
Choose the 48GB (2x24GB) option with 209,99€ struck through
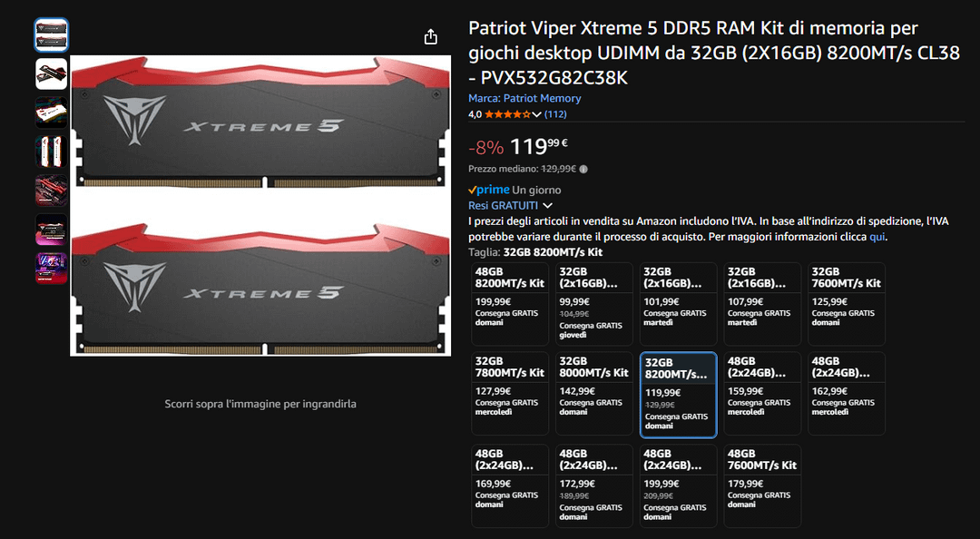[678, 485]
